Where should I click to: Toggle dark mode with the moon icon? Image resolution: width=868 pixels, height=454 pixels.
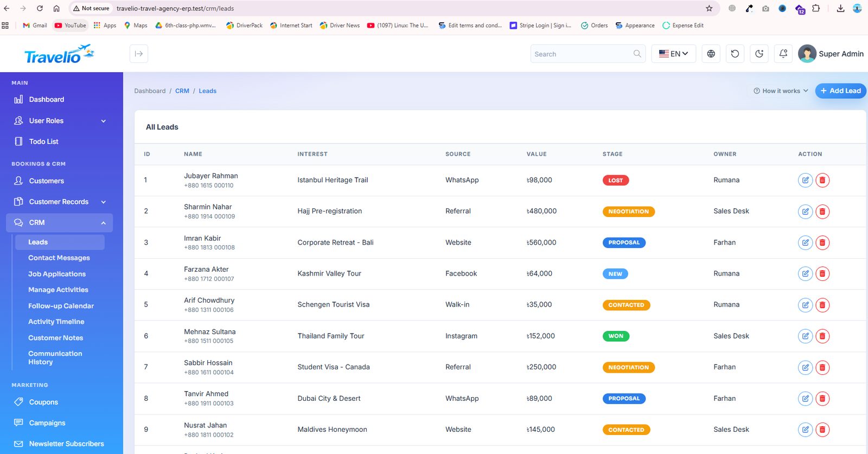pyautogui.click(x=759, y=54)
